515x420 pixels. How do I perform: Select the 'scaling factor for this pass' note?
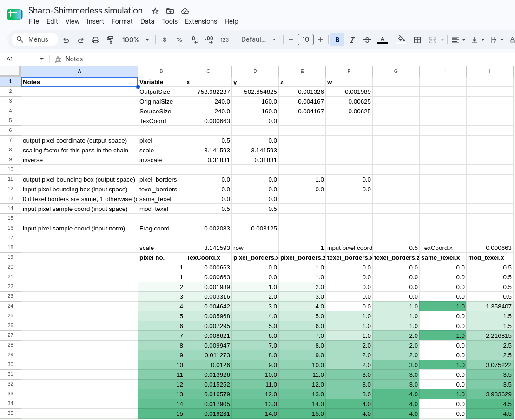pos(79,150)
